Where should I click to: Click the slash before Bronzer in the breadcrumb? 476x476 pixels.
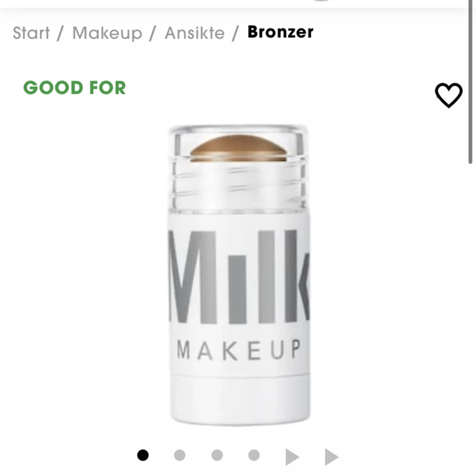point(236,33)
